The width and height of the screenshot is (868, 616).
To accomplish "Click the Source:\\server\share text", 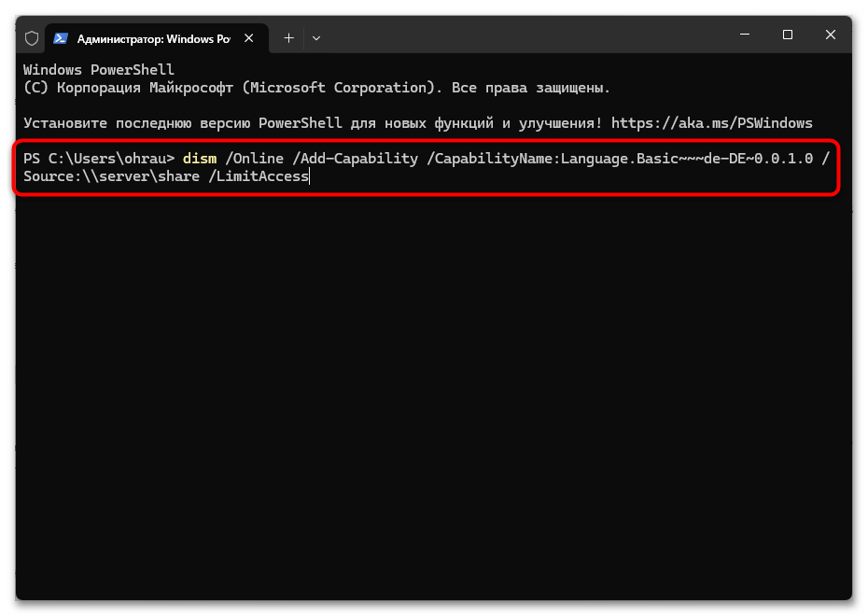I will [111, 176].
